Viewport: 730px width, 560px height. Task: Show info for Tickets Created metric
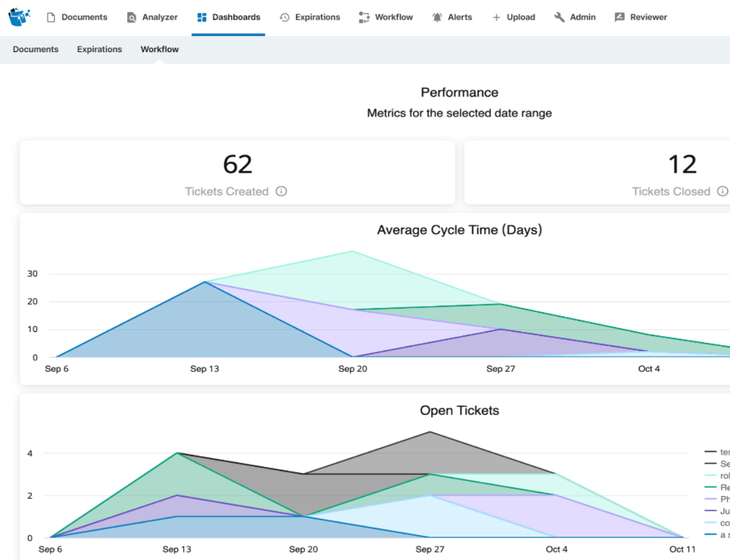pos(281,191)
